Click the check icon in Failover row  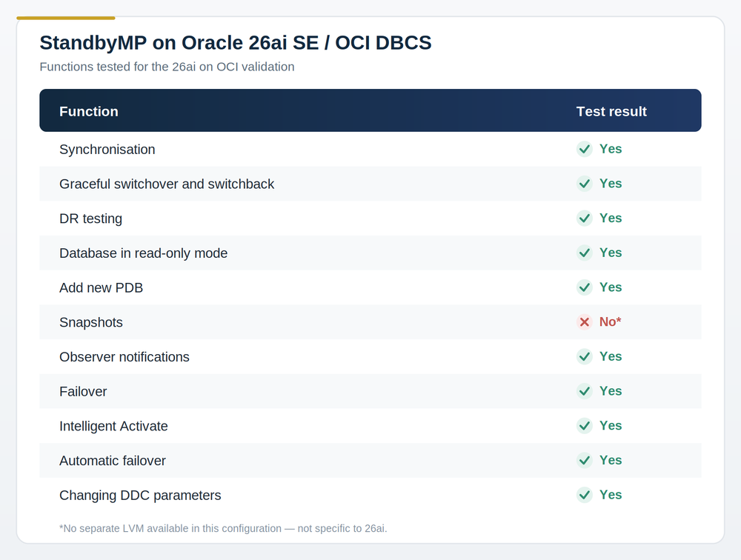(585, 391)
